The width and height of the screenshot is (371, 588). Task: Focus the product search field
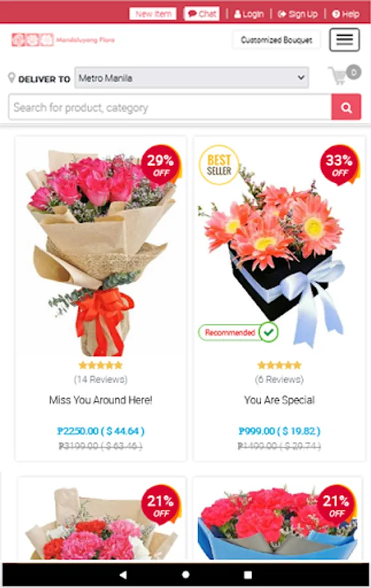pyautogui.click(x=170, y=107)
